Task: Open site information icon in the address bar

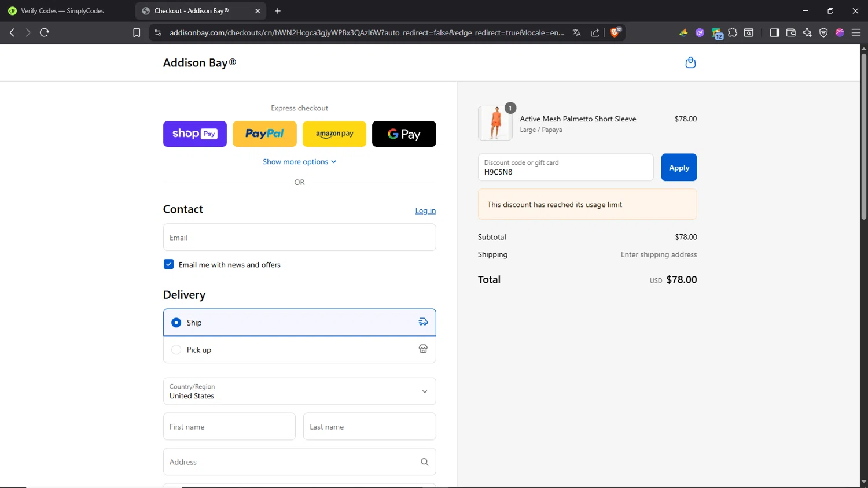Action: [158, 33]
